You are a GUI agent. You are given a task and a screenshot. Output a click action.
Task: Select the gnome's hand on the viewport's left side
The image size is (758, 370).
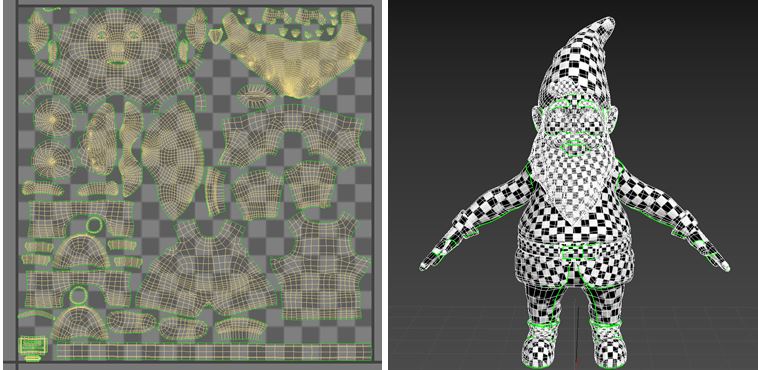(x=432, y=259)
